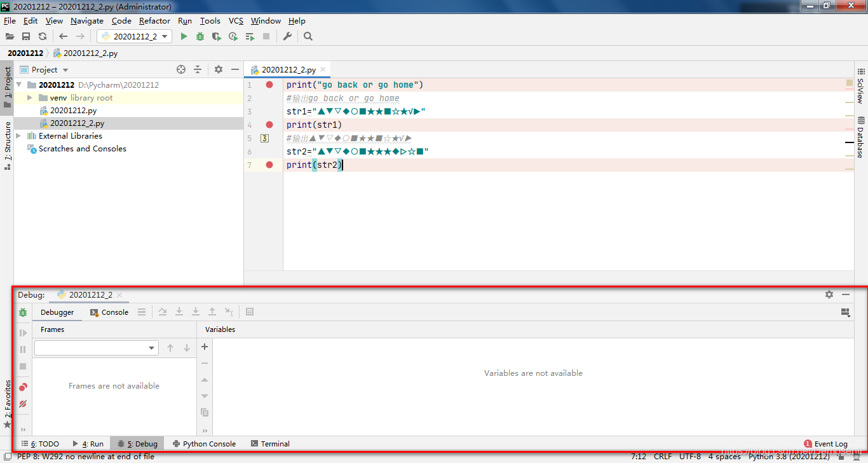868x463 pixels.
Task: Click the main toolbar stop square
Action: 266,37
